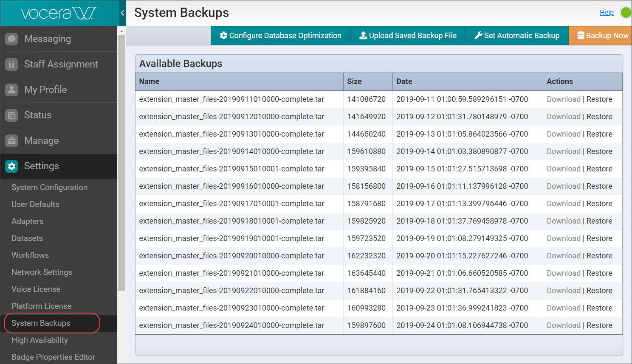Open System Configuration from the Settings menu
The image size is (632, 364).
pos(49,187)
